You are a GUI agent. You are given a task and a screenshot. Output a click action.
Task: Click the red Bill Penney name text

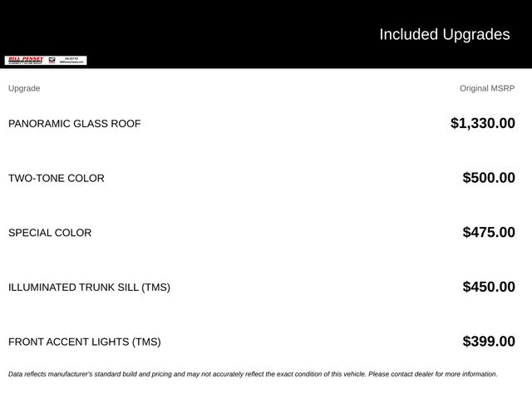point(26,59)
